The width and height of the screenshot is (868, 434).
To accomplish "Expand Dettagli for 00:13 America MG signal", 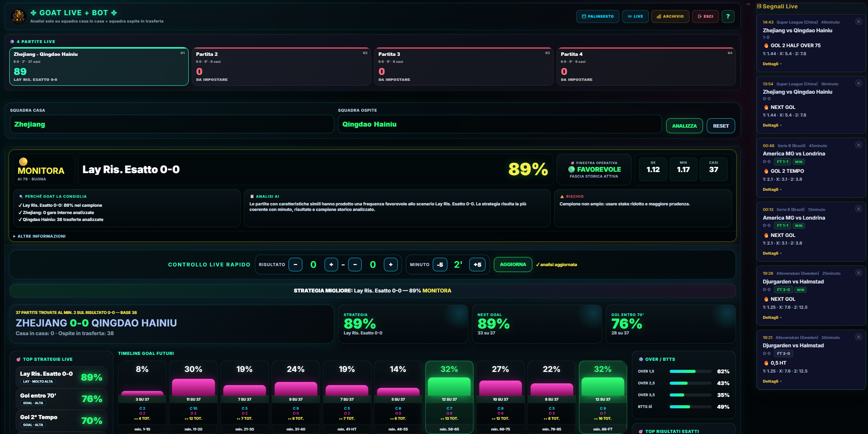I will coord(772,253).
